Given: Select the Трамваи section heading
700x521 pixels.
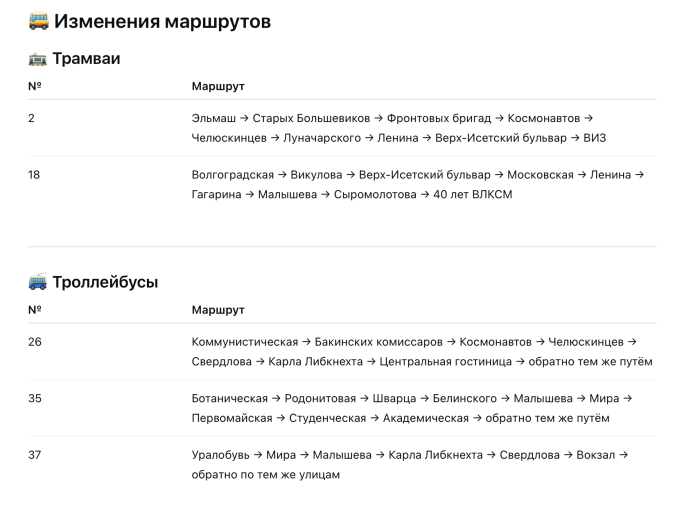Looking at the screenshot, I should (87, 59).
